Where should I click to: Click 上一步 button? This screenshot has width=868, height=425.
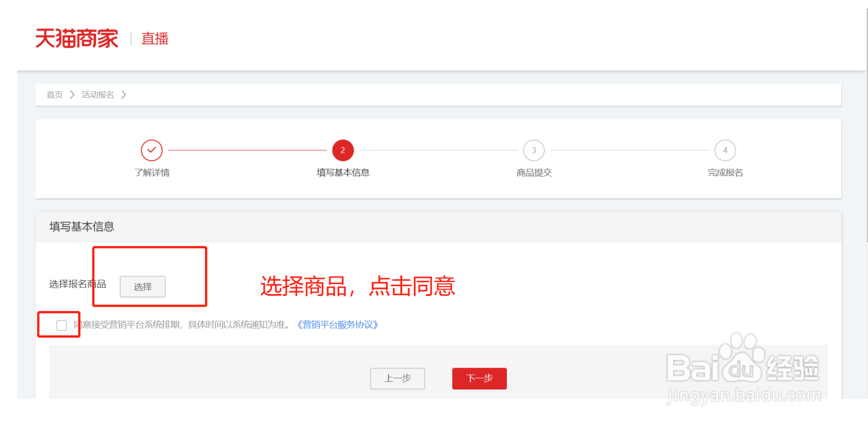click(398, 378)
